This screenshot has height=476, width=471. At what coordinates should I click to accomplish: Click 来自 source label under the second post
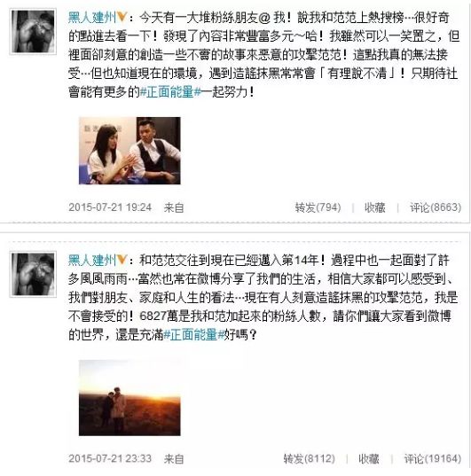[x=174, y=458]
